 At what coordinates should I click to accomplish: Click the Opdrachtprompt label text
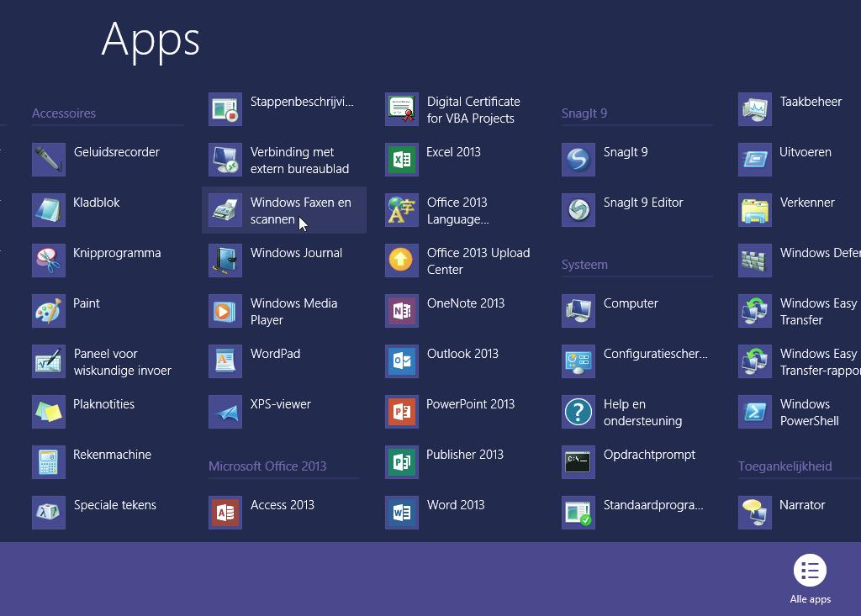click(x=649, y=455)
